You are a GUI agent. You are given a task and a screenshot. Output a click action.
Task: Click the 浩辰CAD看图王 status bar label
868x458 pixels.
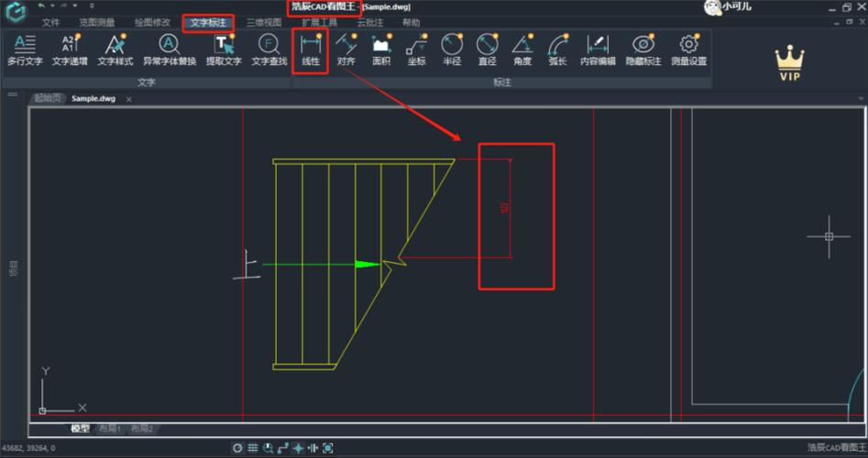pyautogui.click(x=836, y=448)
